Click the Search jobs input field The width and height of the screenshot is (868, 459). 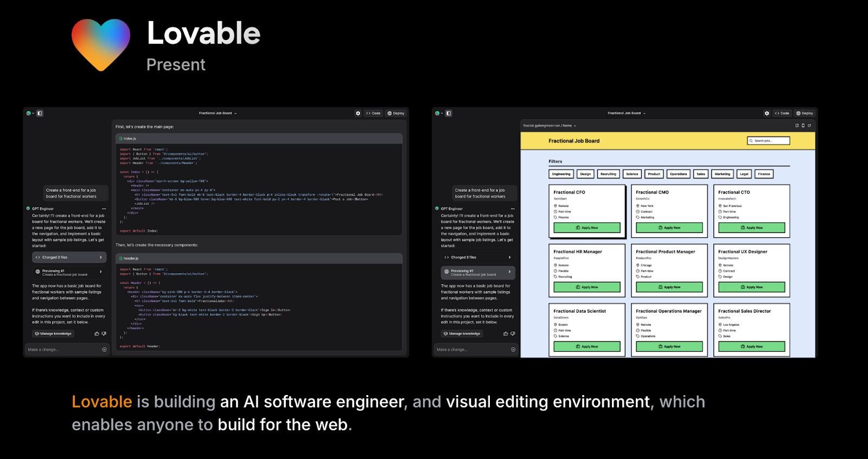tap(769, 141)
